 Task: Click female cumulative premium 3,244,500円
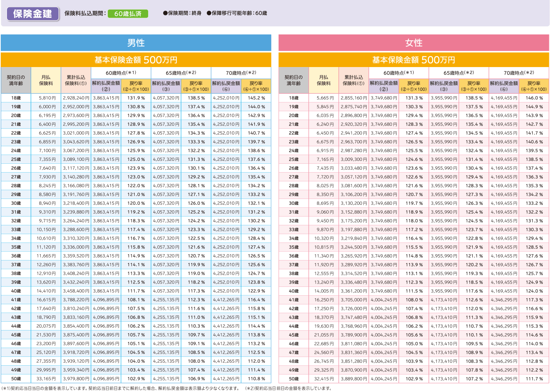(x=354, y=247)
